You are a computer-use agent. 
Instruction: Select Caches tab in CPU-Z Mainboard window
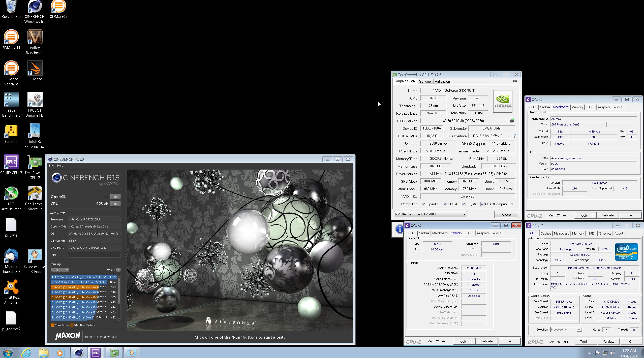[x=545, y=107]
